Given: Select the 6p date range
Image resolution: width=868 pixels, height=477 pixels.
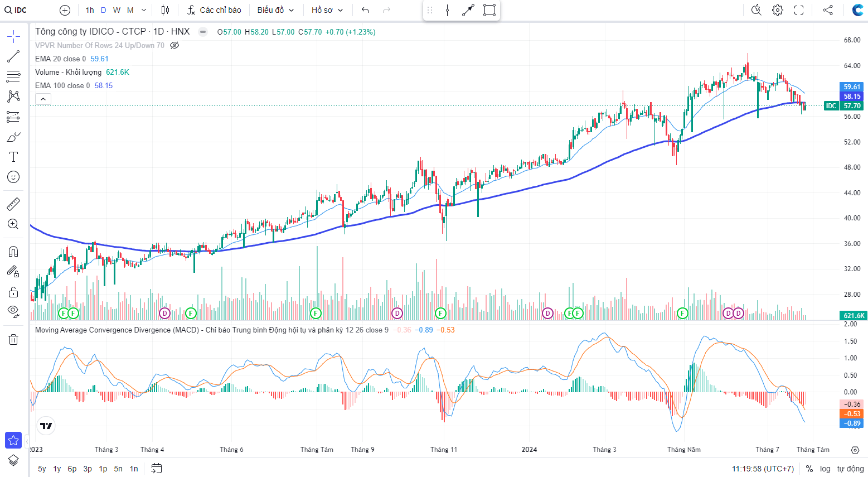Looking at the screenshot, I should coord(72,469).
